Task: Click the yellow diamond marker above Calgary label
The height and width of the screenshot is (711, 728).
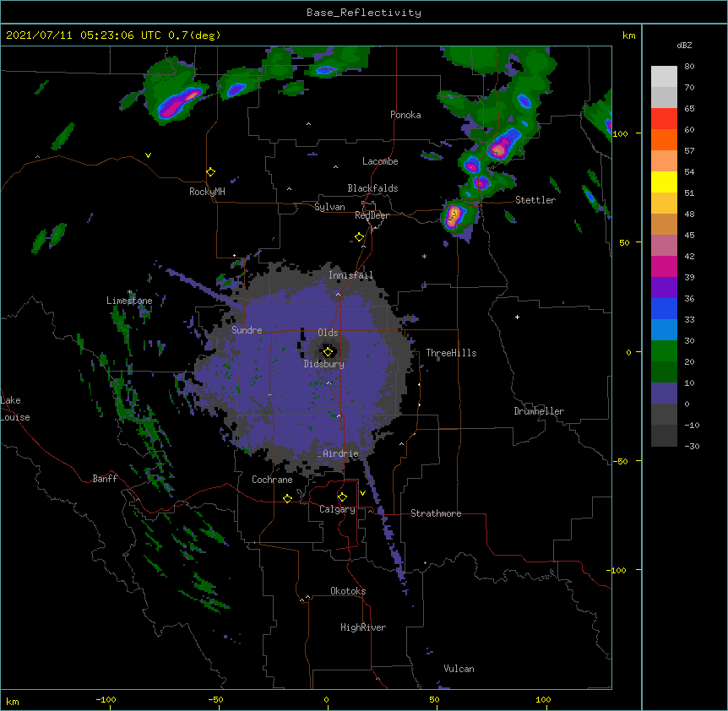Action: click(342, 497)
